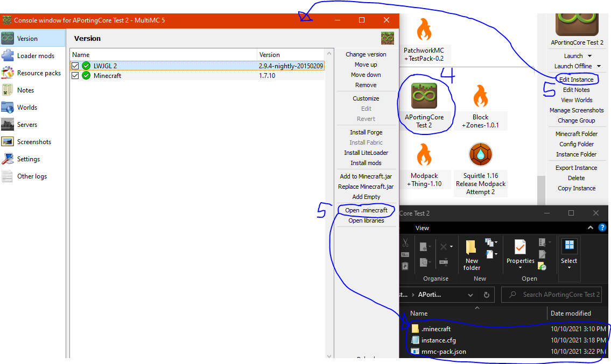Sort components by Name column header
The width and height of the screenshot is (611, 364).
(x=163, y=54)
